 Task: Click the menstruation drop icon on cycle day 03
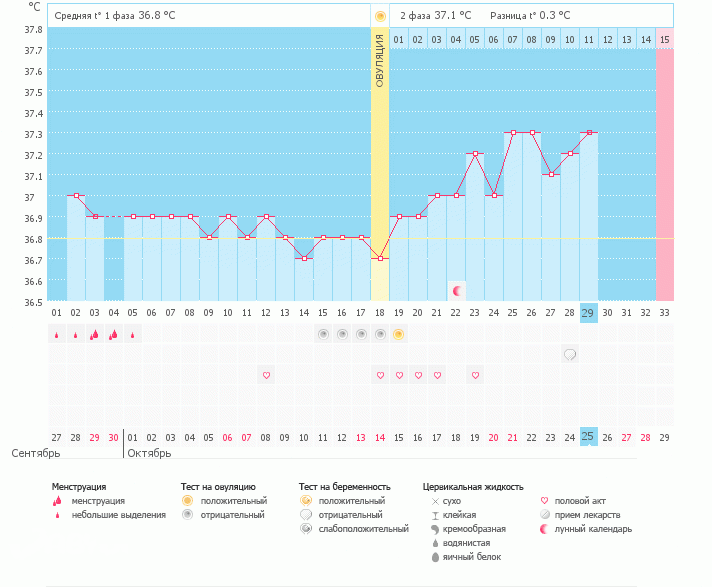point(94,335)
